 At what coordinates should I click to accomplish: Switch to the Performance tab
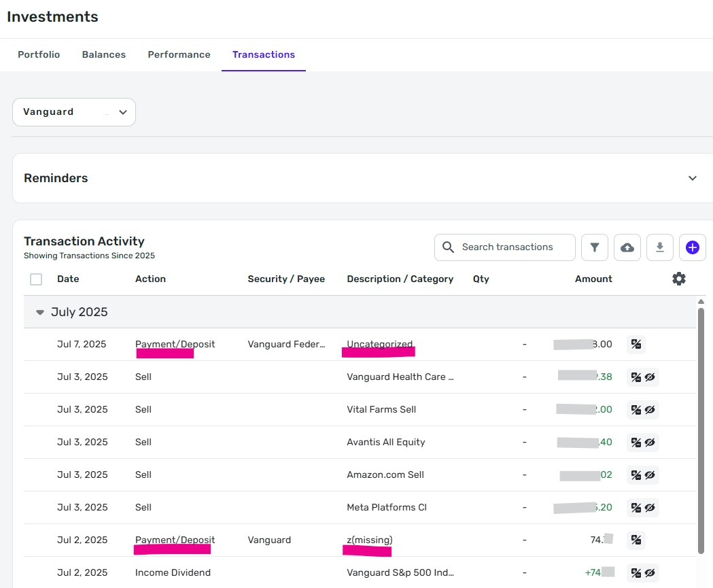click(179, 54)
